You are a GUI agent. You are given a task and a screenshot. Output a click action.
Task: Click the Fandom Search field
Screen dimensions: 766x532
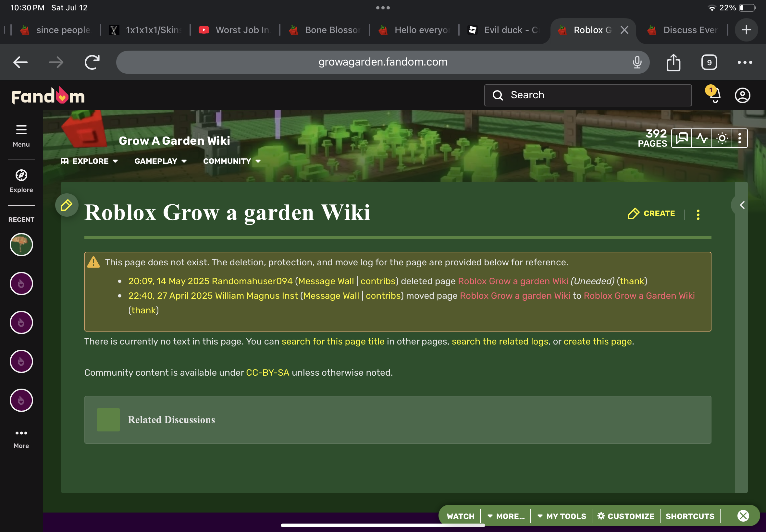tap(587, 95)
